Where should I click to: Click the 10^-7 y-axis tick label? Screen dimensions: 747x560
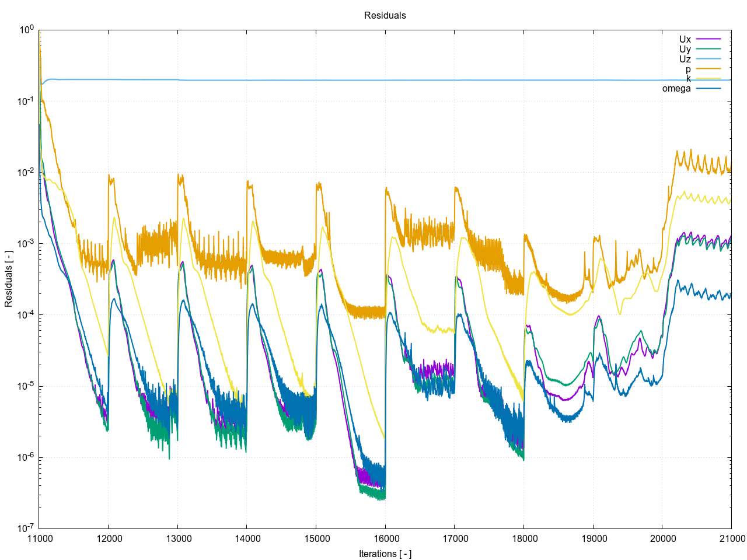26,528
